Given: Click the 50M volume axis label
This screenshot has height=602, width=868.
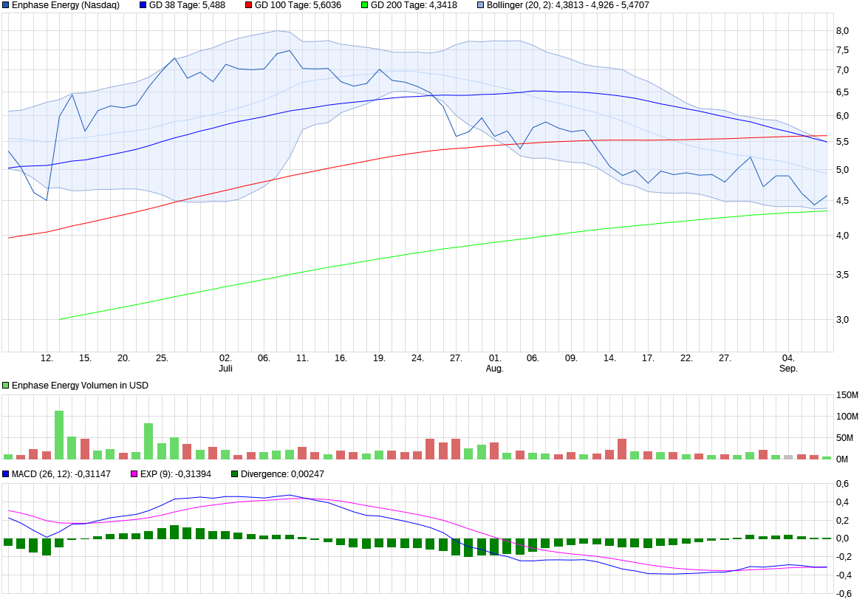Looking at the screenshot, I should click(845, 438).
